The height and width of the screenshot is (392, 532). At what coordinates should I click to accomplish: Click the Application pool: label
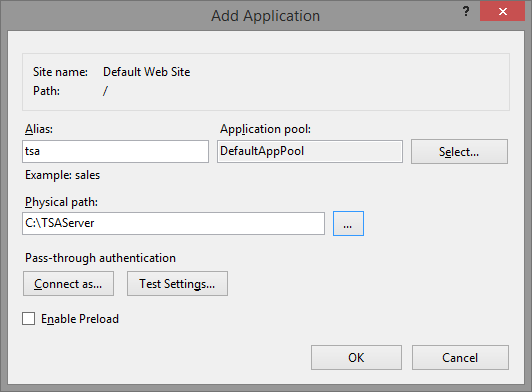[x=265, y=129]
